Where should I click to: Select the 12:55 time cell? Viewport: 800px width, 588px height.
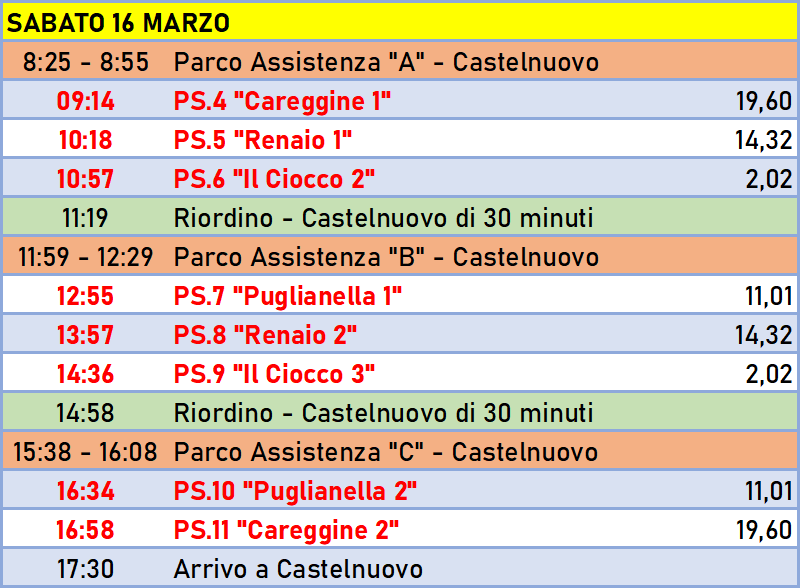tap(85, 296)
